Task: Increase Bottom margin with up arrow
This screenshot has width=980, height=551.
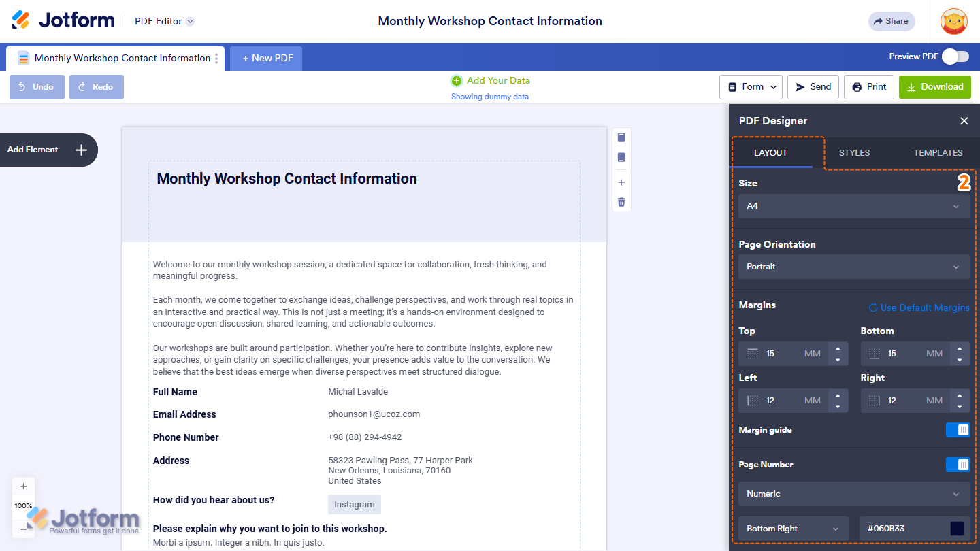Action: (960, 348)
